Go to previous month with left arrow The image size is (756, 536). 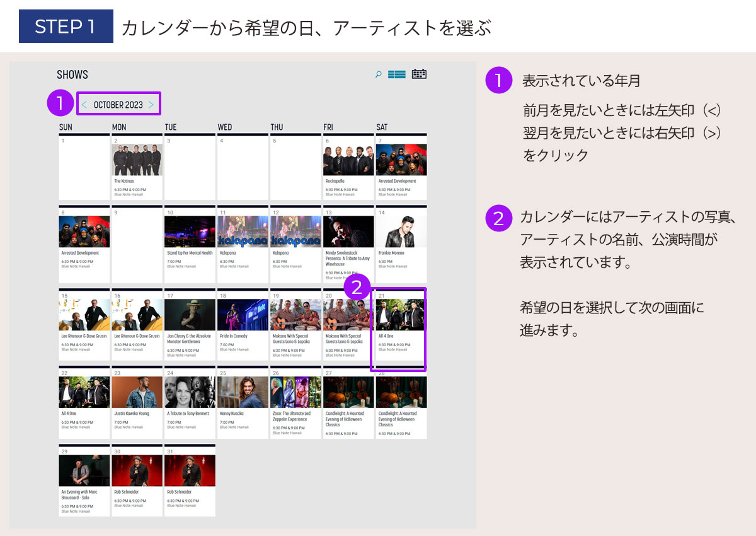pos(84,105)
